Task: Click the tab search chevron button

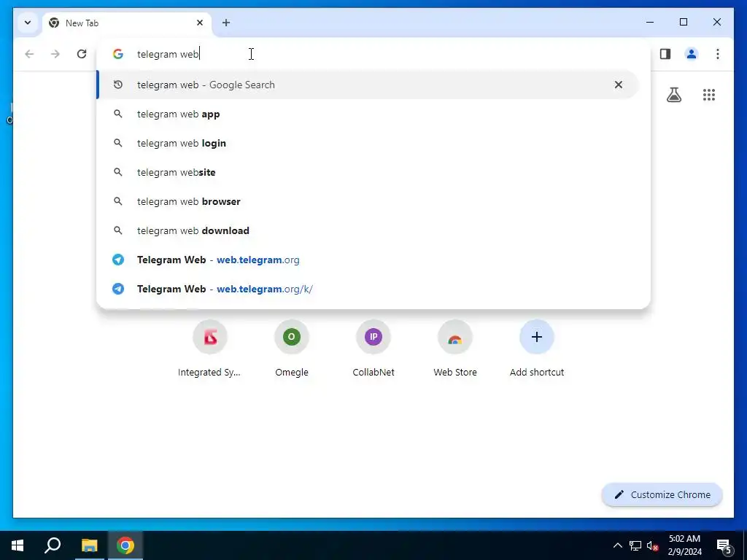Action: pos(28,23)
